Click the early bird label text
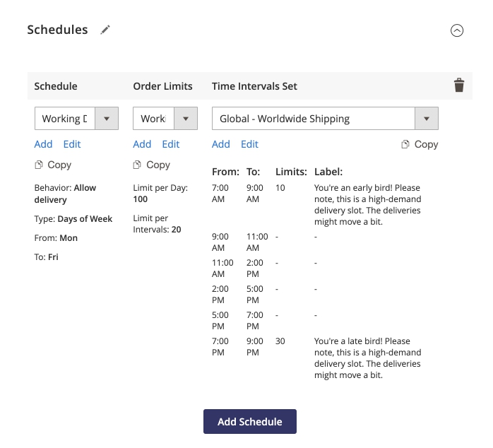The width and height of the screenshot is (493, 448). [367, 206]
